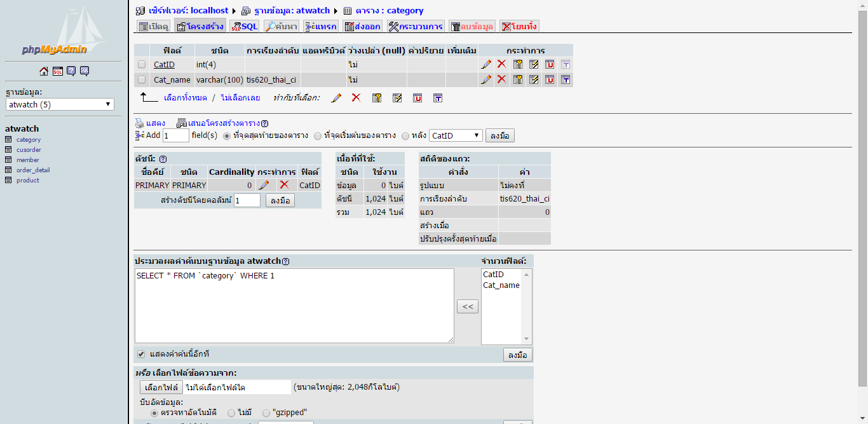Screen dimensions: 868x424
Task: Tick the Cat_name row checkbox
Action: (x=142, y=79)
